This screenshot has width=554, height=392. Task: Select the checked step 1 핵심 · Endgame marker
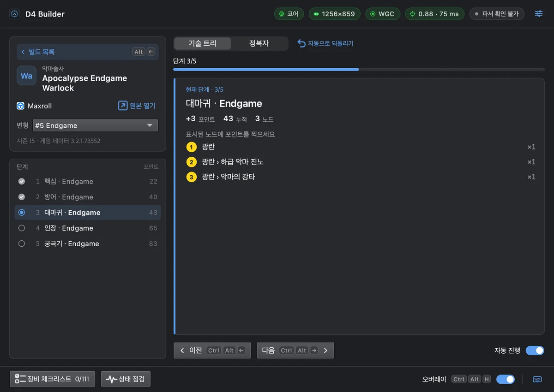[x=22, y=181]
